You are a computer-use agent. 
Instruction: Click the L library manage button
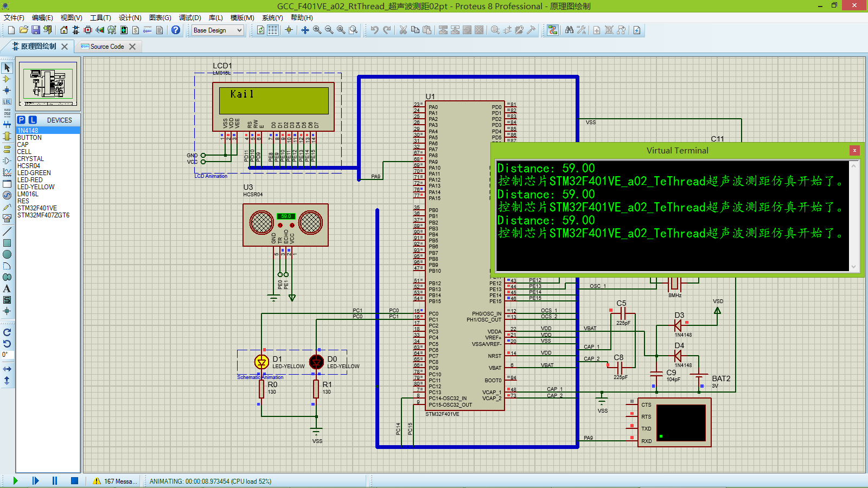33,120
